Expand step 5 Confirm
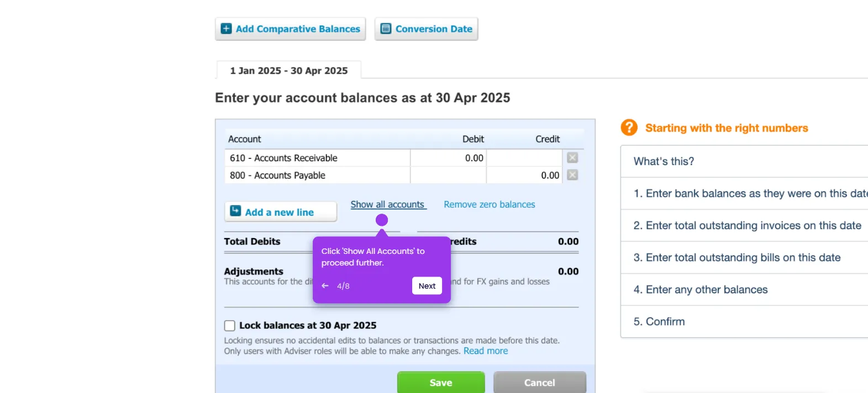This screenshot has width=868, height=393. (744, 321)
